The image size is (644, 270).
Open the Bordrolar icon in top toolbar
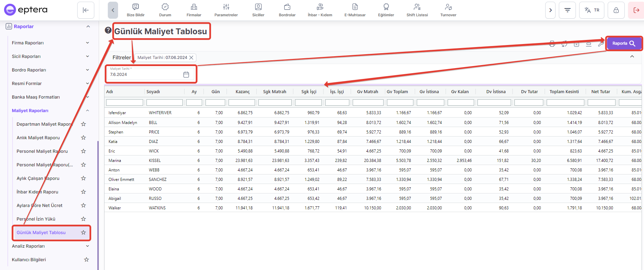[287, 10]
